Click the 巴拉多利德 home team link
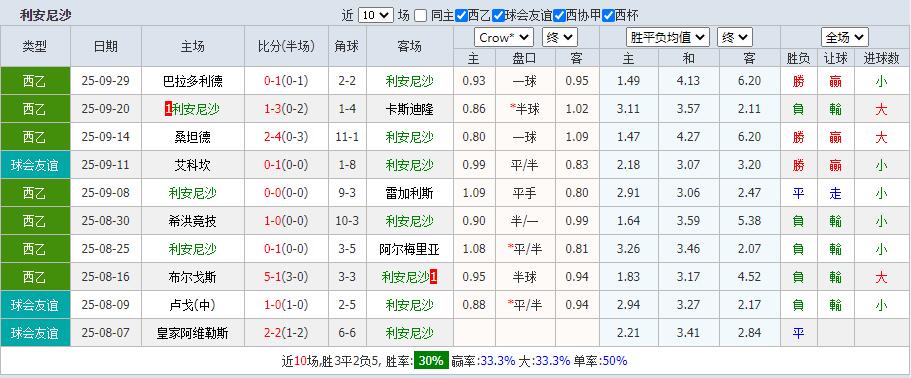Viewport: 911px width, 378px height. pyautogui.click(x=193, y=81)
